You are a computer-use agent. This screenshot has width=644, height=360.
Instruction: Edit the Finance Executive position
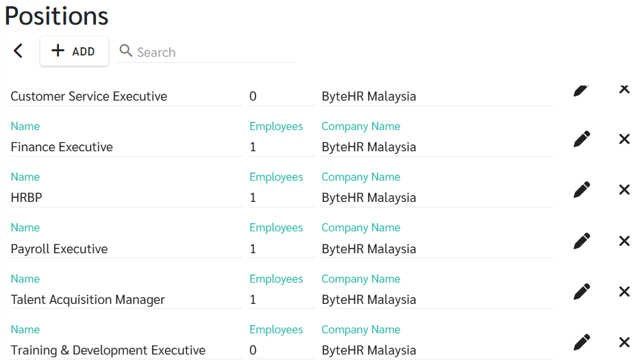click(582, 139)
